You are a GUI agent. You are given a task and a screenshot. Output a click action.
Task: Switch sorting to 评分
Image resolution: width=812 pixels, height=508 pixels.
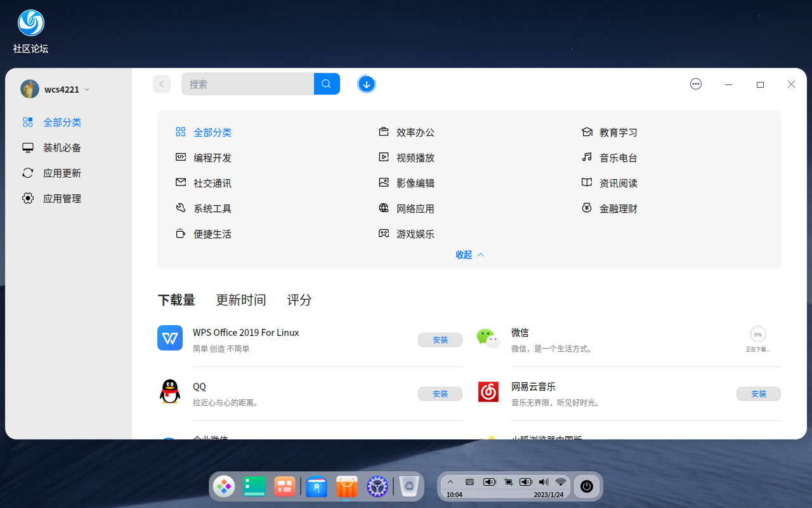pyautogui.click(x=299, y=300)
